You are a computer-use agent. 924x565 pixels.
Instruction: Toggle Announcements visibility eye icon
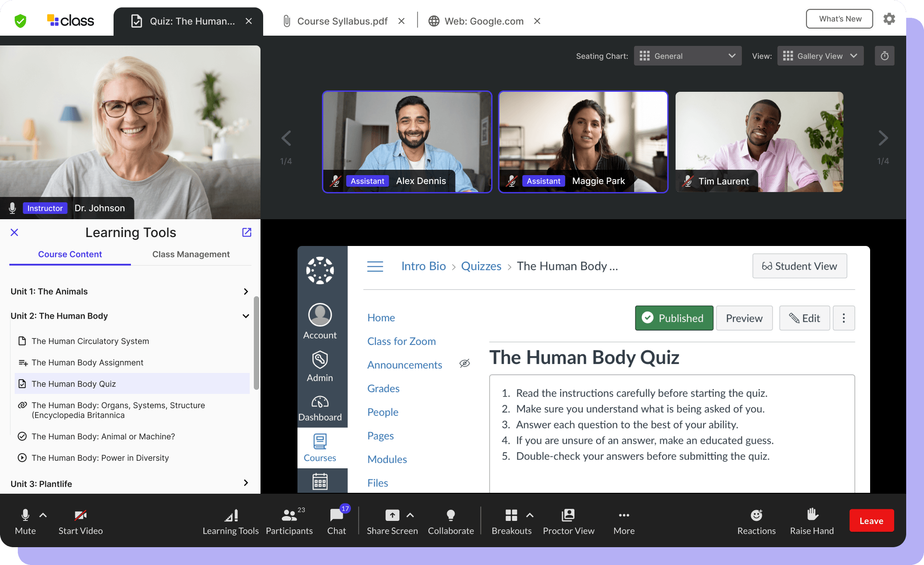464,364
